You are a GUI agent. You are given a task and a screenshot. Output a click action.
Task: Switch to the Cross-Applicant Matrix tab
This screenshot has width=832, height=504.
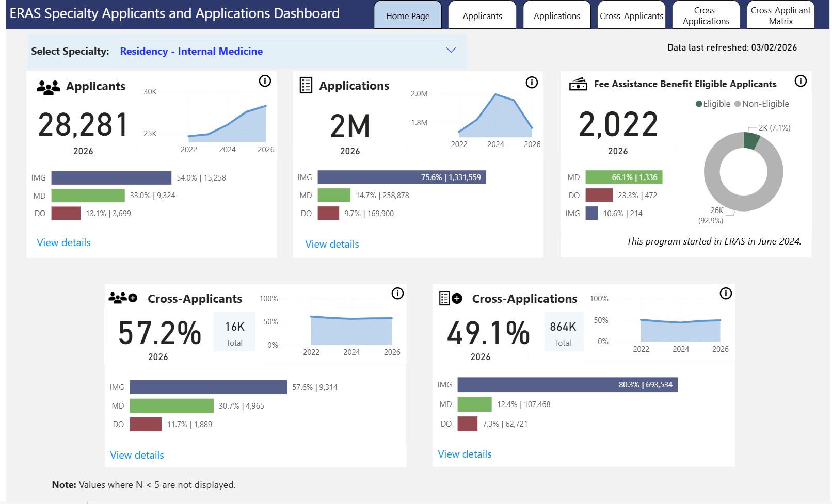[x=780, y=15]
